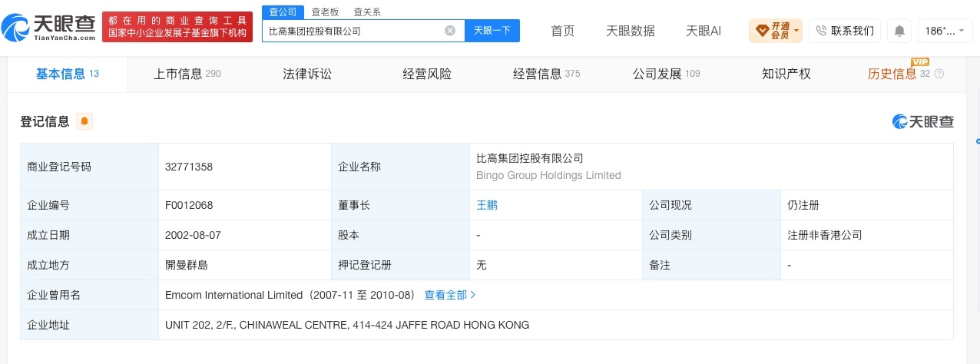Click the 成立日期 label
The width and height of the screenshot is (980, 364).
(x=48, y=235)
